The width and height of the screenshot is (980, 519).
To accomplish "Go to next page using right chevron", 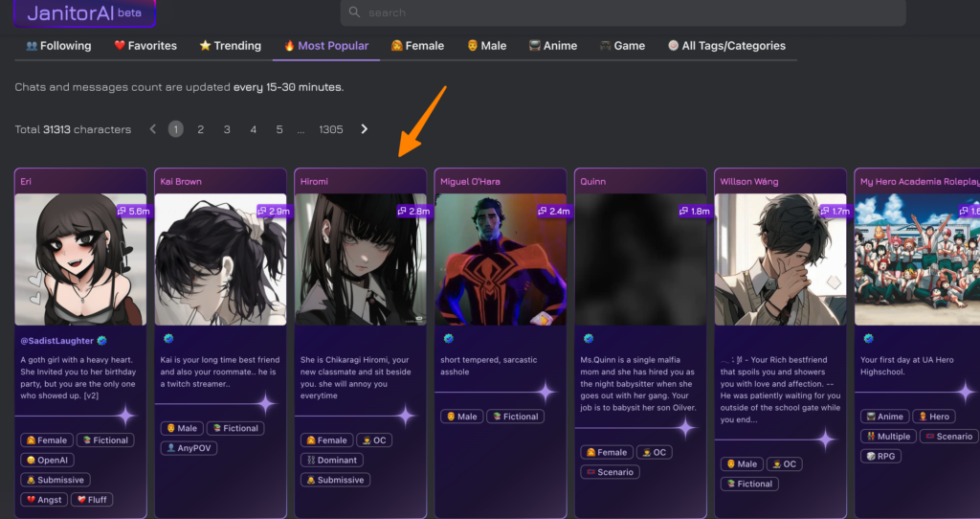I will (364, 129).
